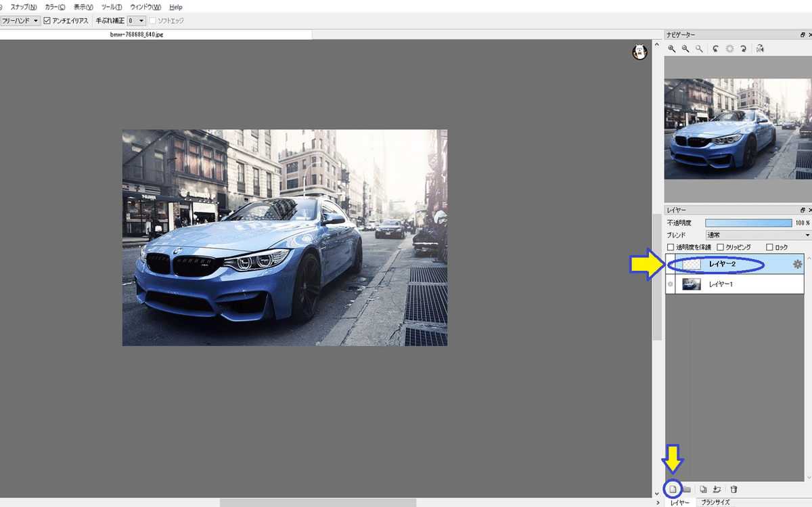812x507 pixels.
Task: Click the レイヤー1 car thumbnail
Action: [691, 284]
